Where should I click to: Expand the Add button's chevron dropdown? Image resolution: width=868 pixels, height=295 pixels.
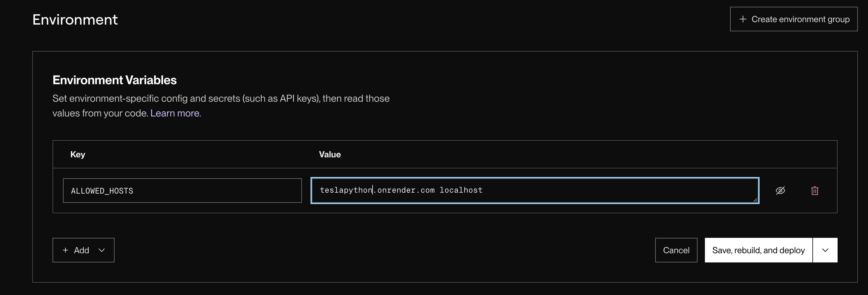[x=102, y=250]
